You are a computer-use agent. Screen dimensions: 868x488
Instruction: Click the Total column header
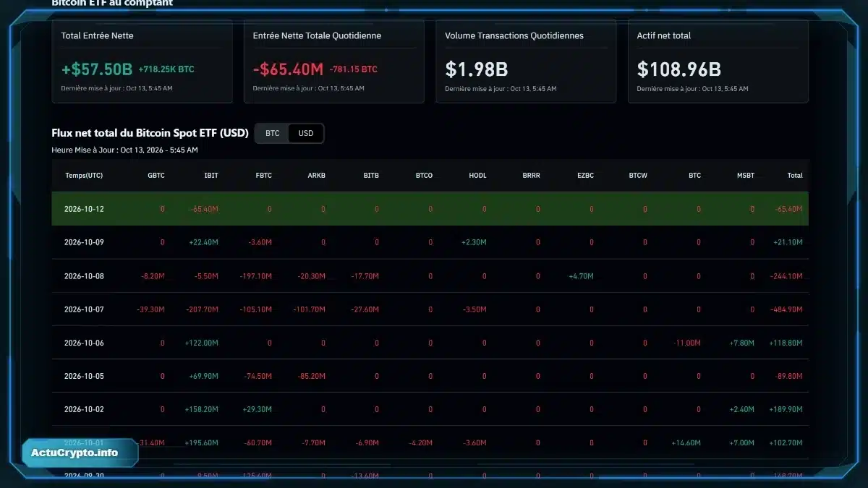(795, 176)
